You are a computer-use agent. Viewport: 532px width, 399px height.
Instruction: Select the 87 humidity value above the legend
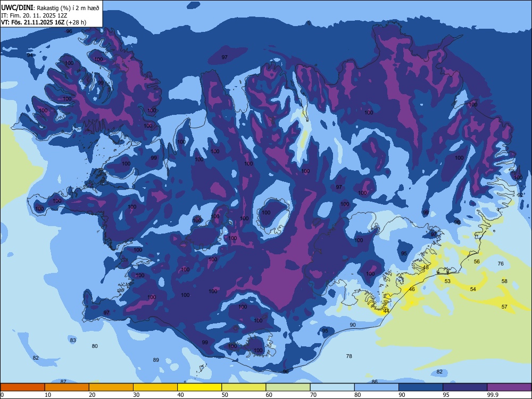[x=63, y=381]
